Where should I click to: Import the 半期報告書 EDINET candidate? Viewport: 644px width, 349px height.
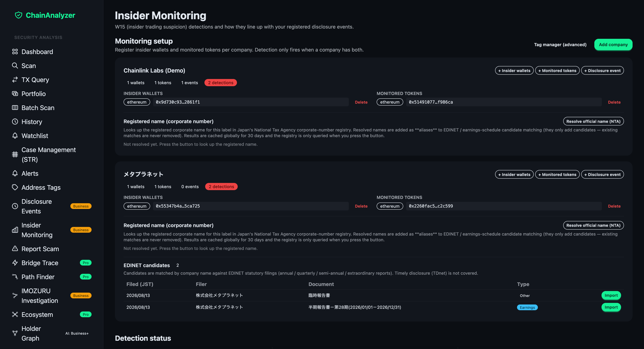[611, 307]
